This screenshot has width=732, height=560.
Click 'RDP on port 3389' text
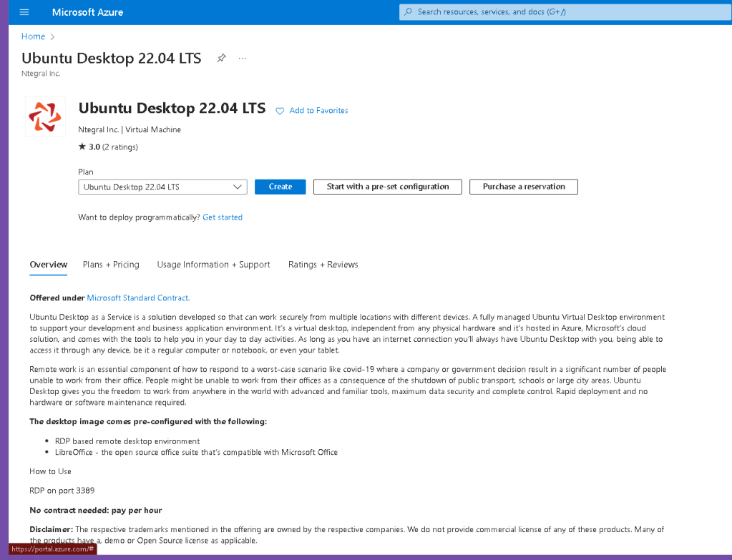click(62, 491)
